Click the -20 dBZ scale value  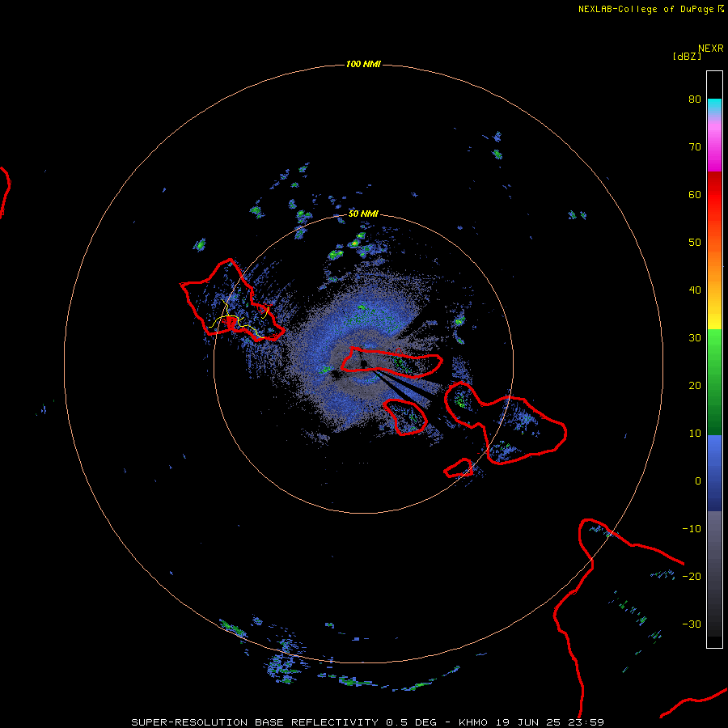tap(692, 577)
